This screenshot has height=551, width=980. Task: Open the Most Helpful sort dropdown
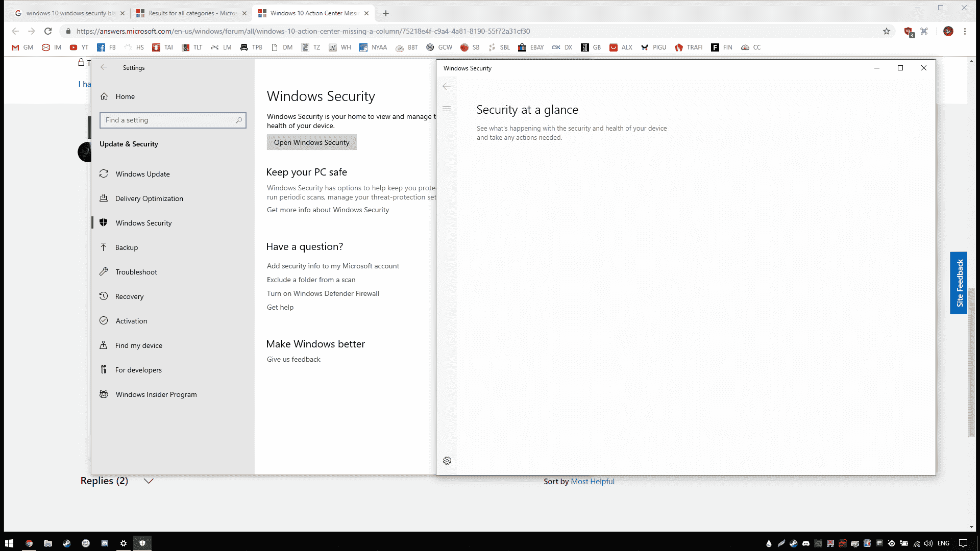592,481
